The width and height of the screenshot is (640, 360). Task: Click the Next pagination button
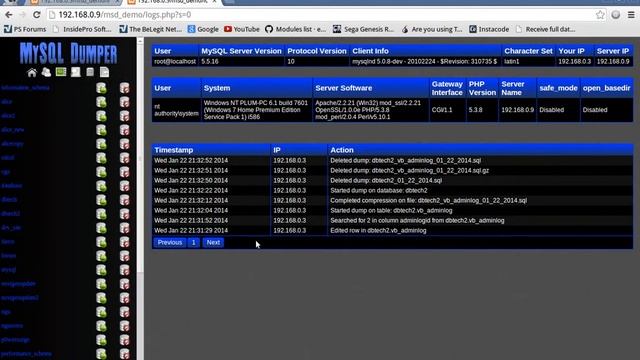click(x=213, y=242)
